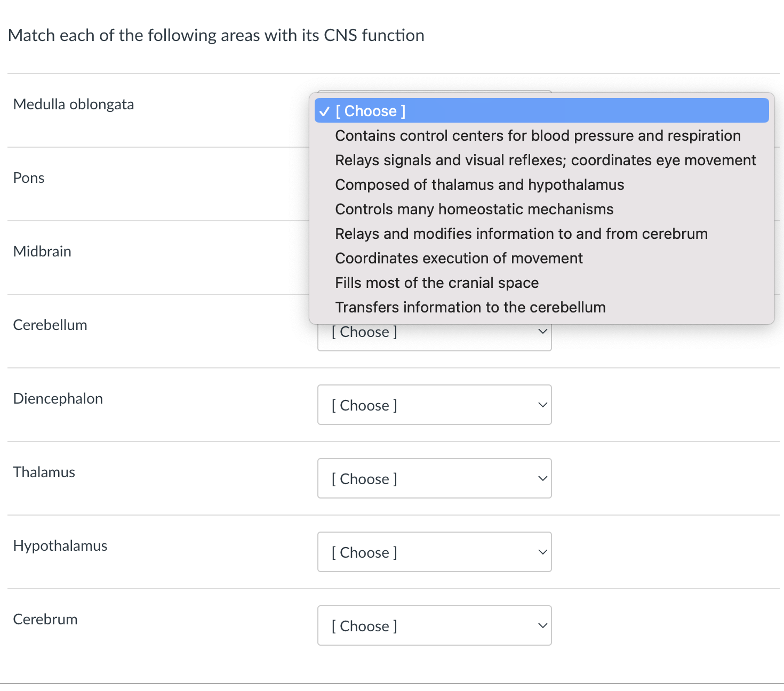Pick 'Composed of thalamus and hypothalamus' option
Image resolution: width=784 pixels, height=691 pixels.
[x=479, y=185]
